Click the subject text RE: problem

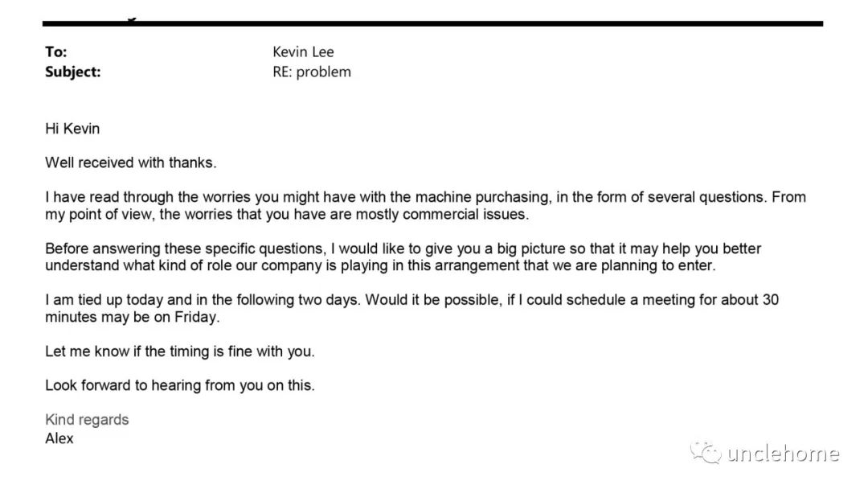pyautogui.click(x=312, y=72)
